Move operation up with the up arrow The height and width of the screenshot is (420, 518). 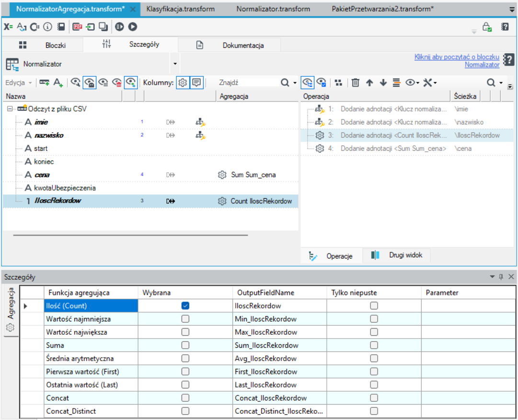click(x=369, y=82)
